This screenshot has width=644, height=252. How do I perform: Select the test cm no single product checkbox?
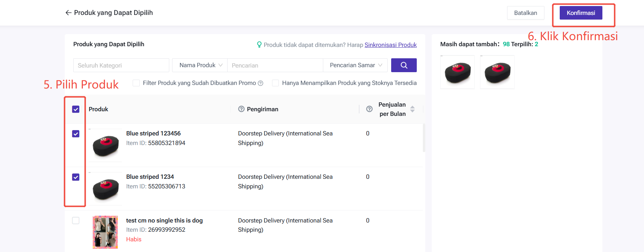pos(76,220)
